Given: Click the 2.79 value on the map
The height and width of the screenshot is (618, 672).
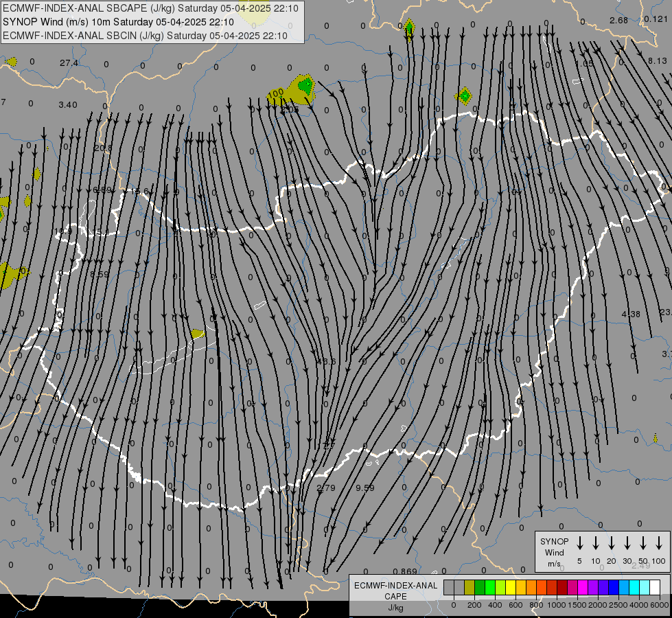Looking at the screenshot, I should [326, 488].
